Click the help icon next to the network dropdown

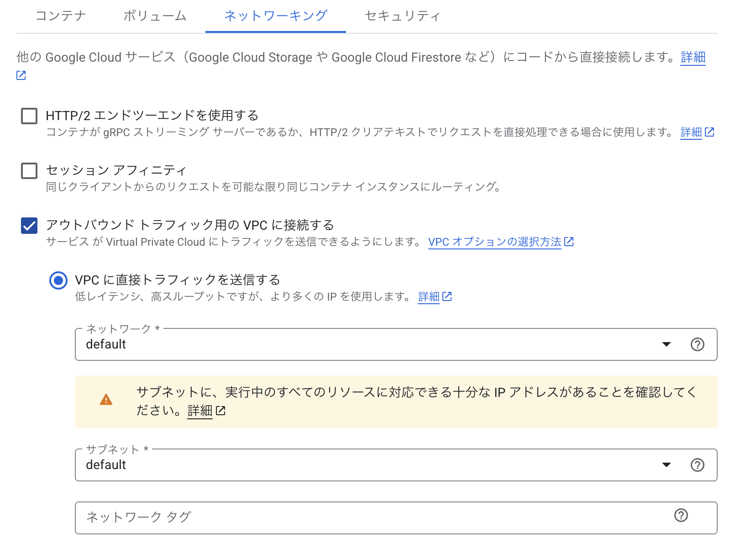[x=697, y=344]
